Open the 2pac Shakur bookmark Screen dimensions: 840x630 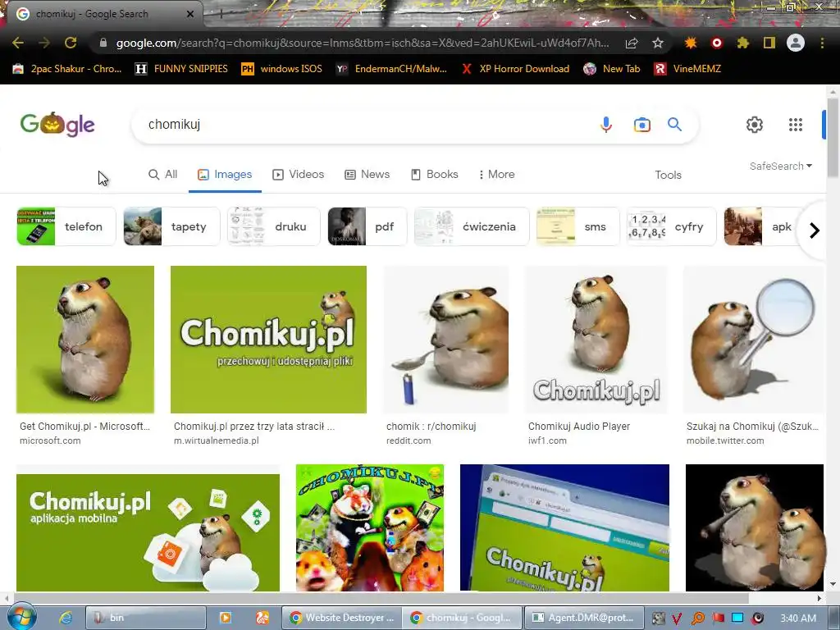tap(67, 69)
